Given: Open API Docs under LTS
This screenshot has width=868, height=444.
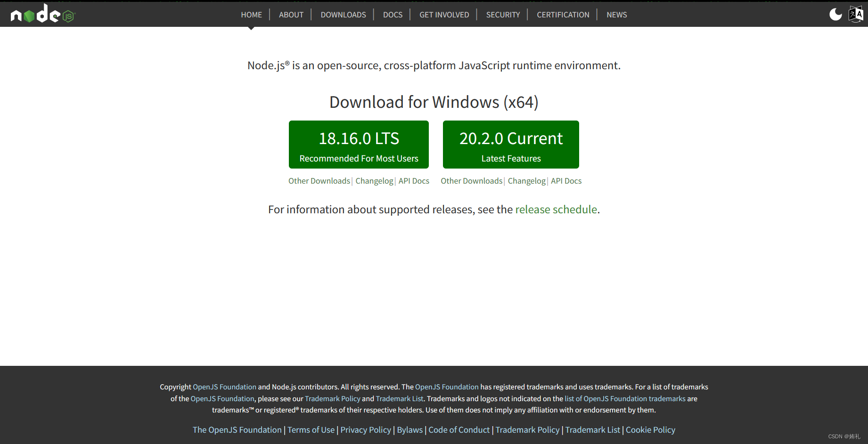Looking at the screenshot, I should click(x=414, y=181).
